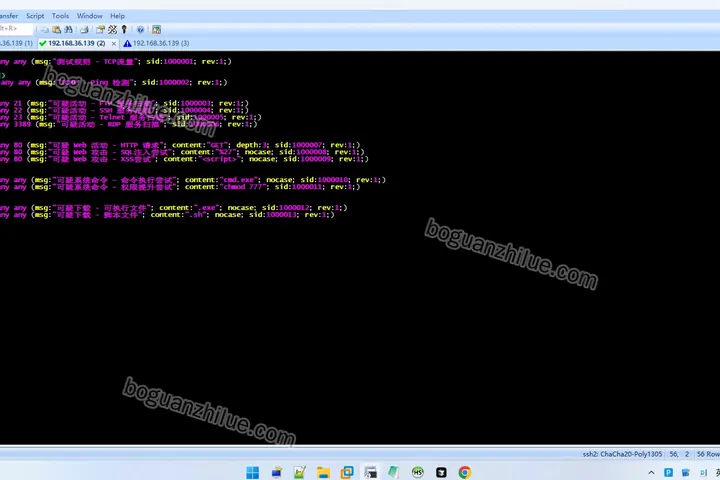The width and height of the screenshot is (720, 480).
Task: Open Google Chrome from taskbar
Action: (x=465, y=472)
